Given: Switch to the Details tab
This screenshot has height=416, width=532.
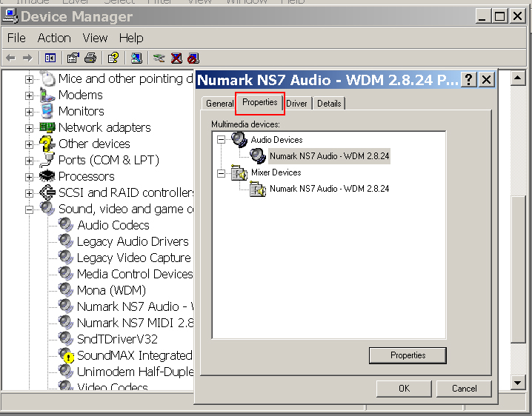Looking at the screenshot, I should point(329,104).
